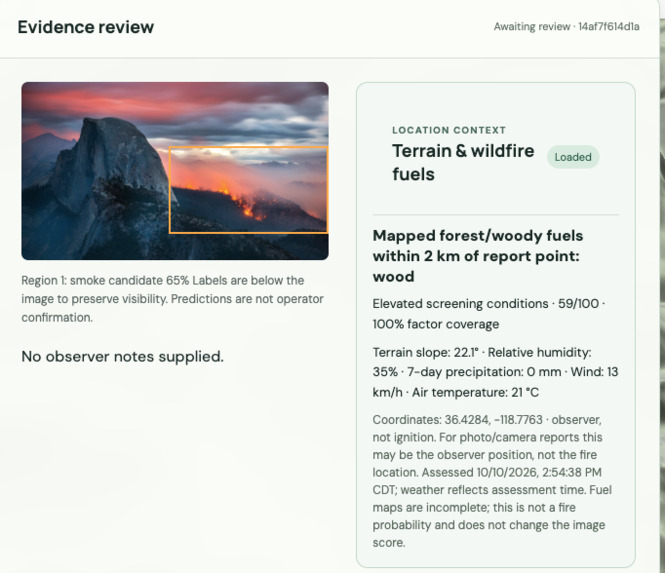This screenshot has width=665, height=573.
Task: Click the 'Evidence review' heading
Action: pos(86,27)
